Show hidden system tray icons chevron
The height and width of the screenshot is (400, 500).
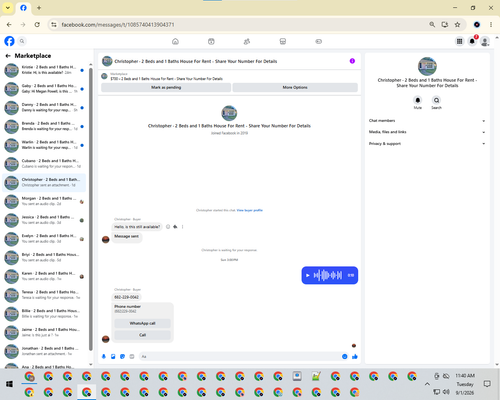(427, 384)
